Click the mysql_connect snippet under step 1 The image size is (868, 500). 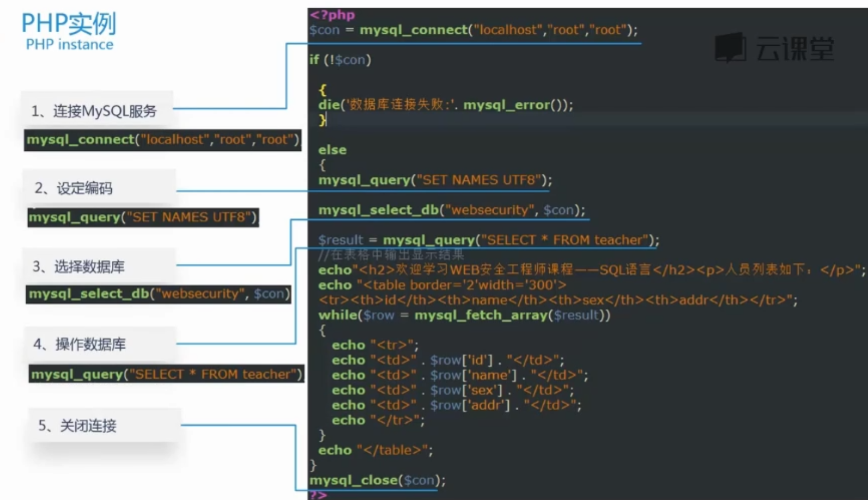coord(163,140)
